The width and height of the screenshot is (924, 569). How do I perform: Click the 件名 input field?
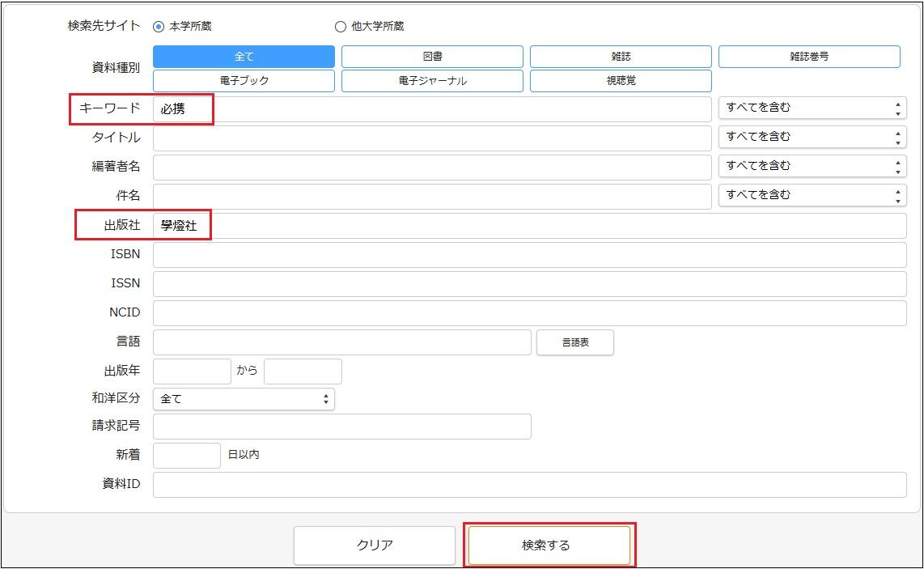(x=432, y=197)
